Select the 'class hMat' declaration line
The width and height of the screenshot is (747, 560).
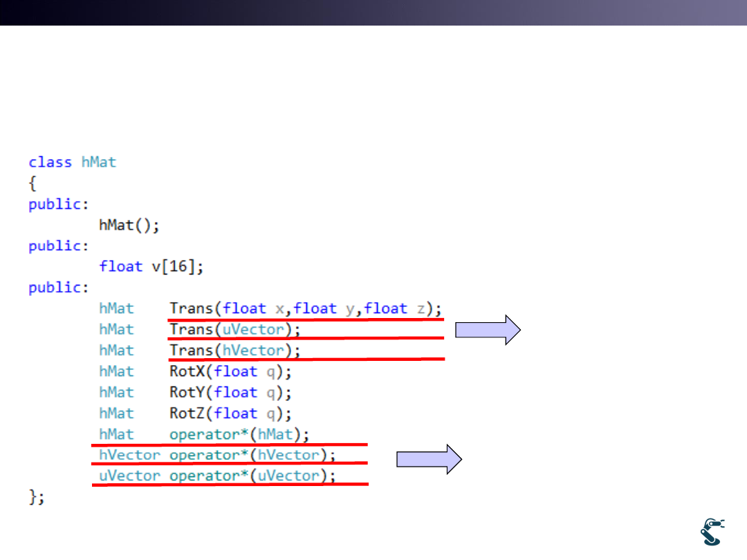(x=73, y=162)
